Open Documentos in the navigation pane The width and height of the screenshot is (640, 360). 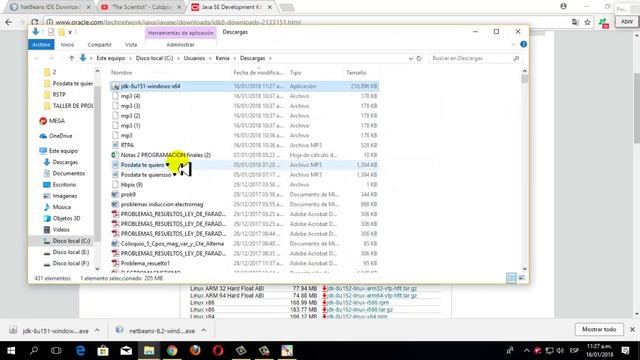[64, 173]
